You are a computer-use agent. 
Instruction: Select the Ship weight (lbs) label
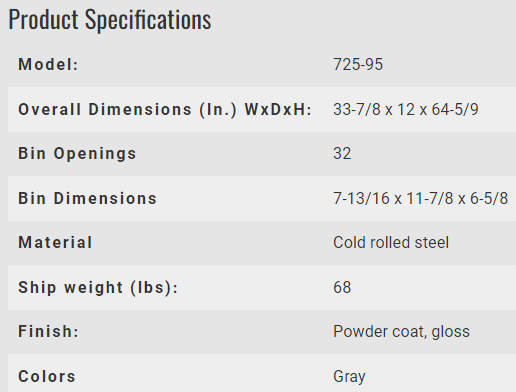[98, 288]
